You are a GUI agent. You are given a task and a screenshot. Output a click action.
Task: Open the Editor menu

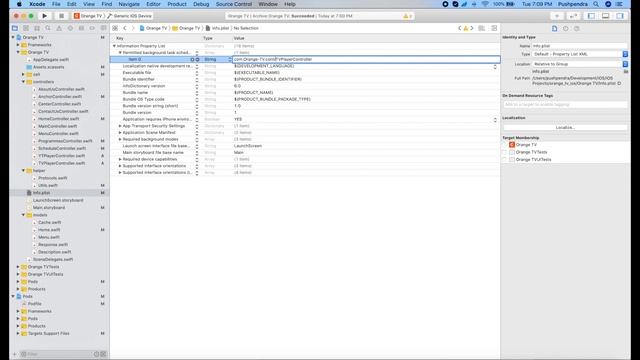coord(153,4)
